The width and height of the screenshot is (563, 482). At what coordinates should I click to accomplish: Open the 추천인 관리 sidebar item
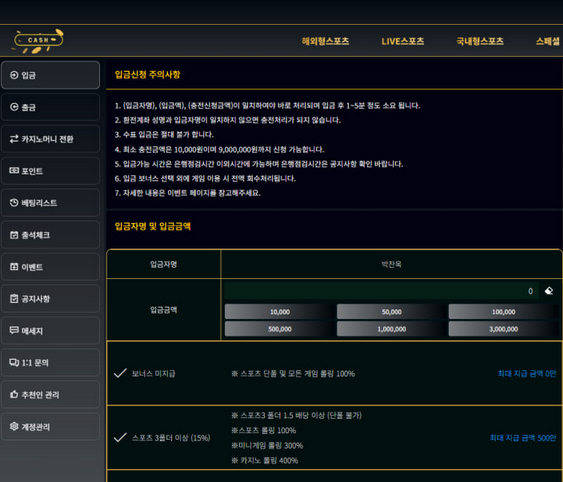(50, 395)
